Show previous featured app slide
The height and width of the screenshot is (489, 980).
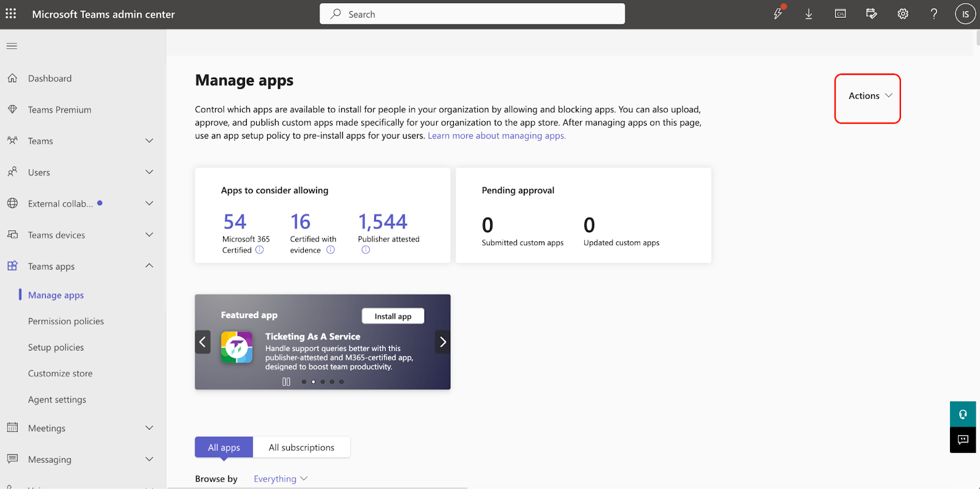pyautogui.click(x=203, y=342)
